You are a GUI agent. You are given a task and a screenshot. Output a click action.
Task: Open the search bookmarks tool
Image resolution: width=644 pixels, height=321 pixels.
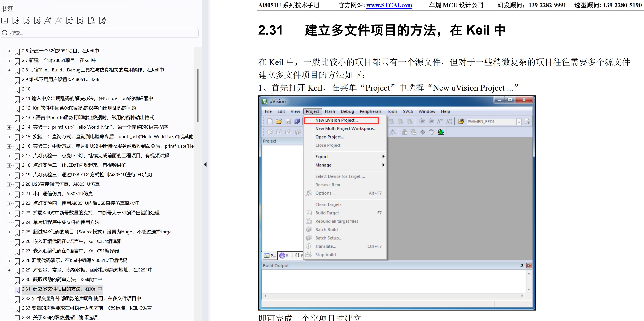click(x=37, y=21)
